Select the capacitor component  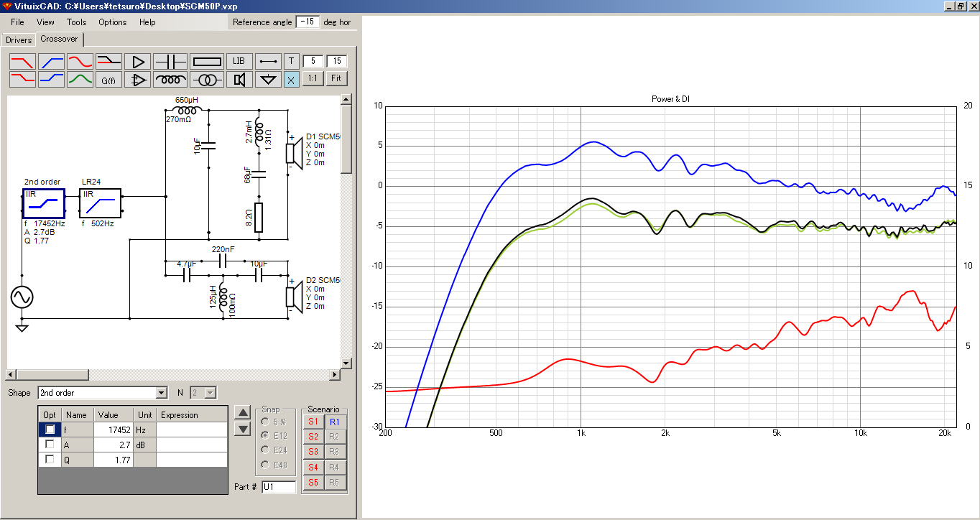170,62
